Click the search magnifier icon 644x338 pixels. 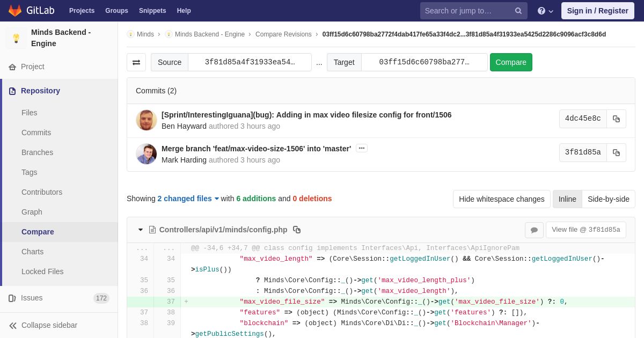(x=518, y=11)
